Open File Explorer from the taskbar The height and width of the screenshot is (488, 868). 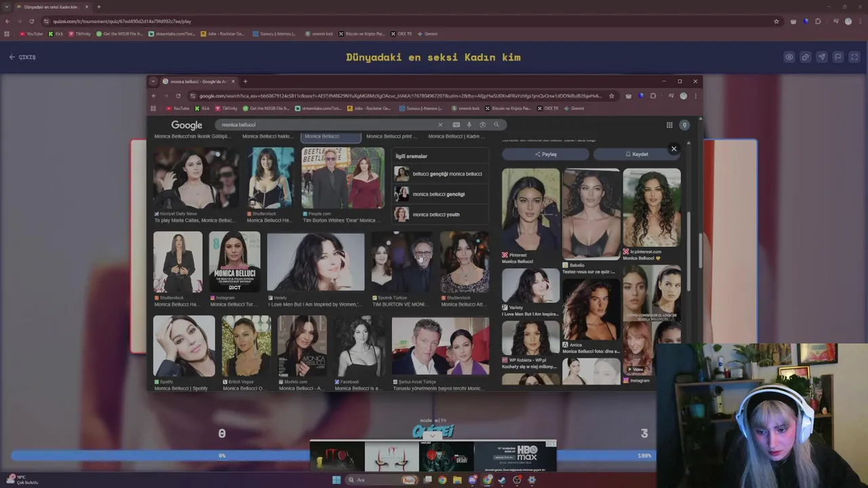(x=457, y=480)
